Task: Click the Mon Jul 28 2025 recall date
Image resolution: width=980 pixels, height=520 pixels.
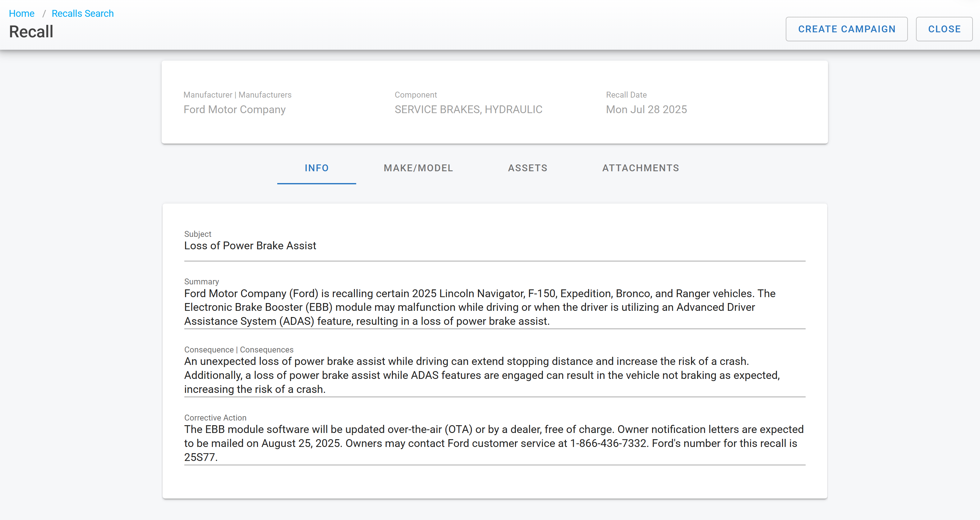Action: (646, 109)
